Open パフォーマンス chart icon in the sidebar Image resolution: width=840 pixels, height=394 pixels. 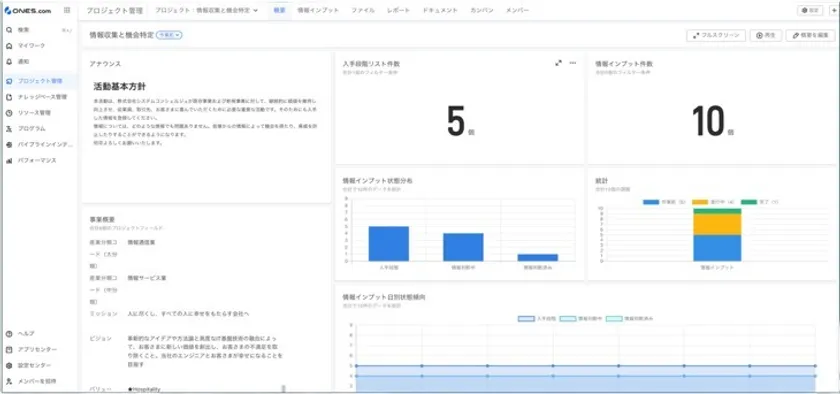(9, 160)
